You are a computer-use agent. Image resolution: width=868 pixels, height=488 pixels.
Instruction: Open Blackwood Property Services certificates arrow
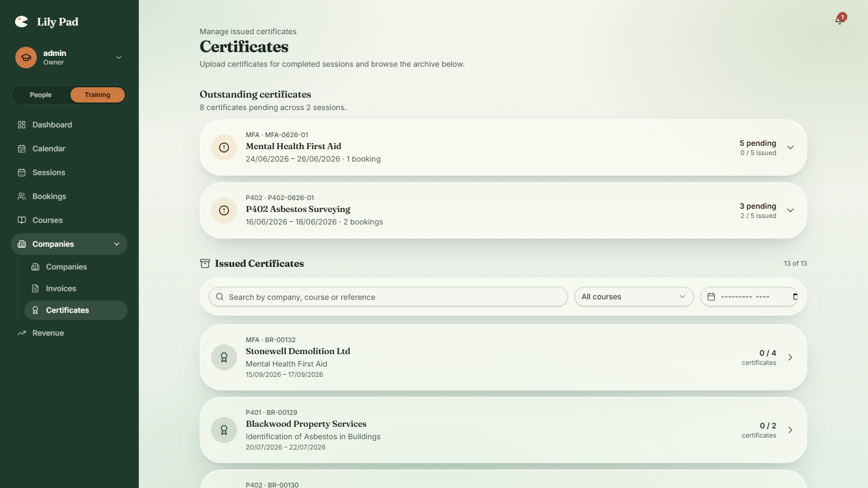click(790, 430)
